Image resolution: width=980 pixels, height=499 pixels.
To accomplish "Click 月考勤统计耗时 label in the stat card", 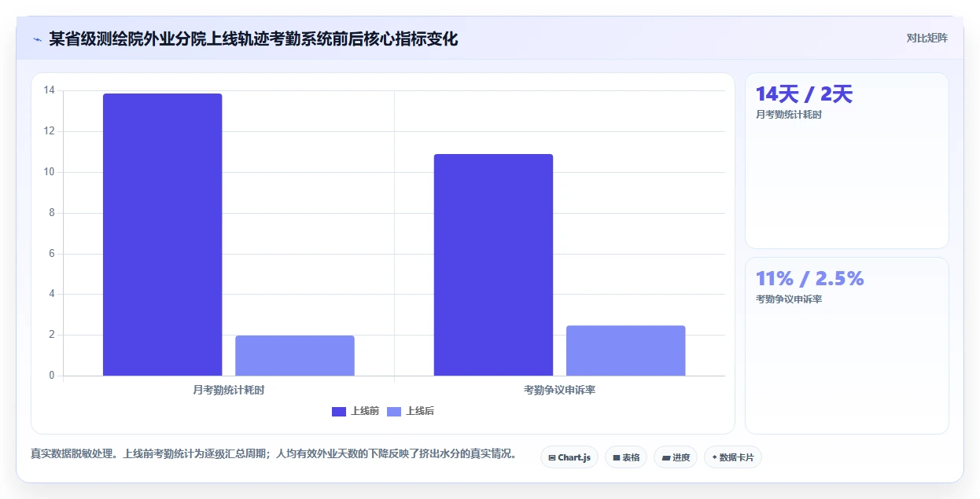I will pos(789,115).
